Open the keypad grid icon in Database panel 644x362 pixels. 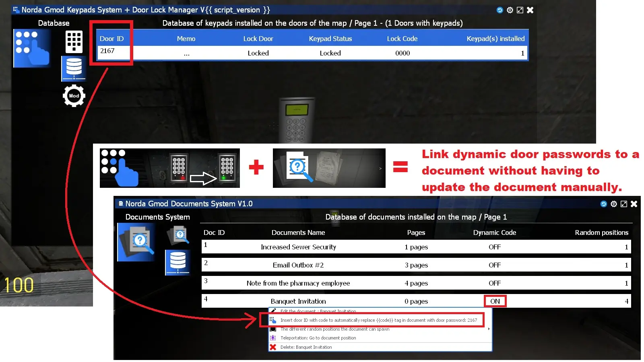point(74,42)
